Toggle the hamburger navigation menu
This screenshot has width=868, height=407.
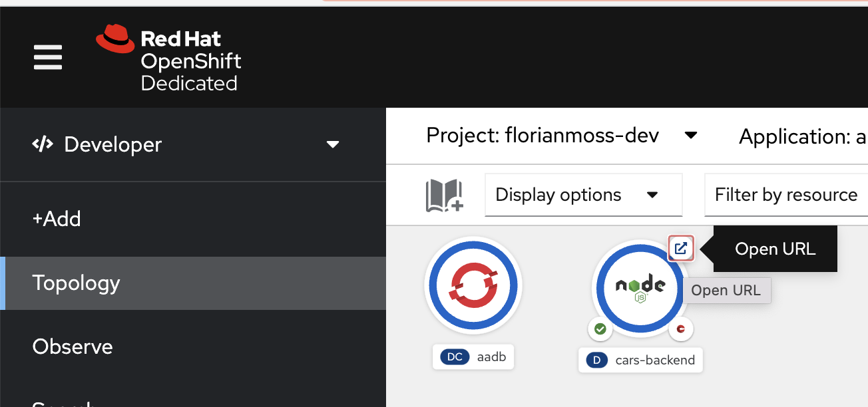48,58
